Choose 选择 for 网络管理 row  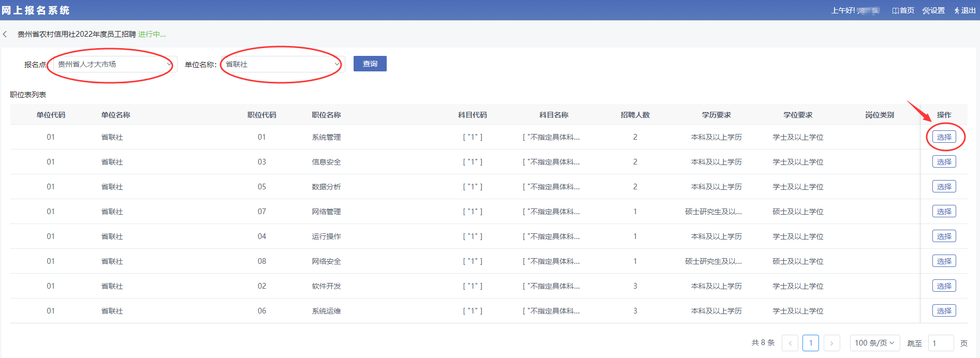[x=944, y=212]
